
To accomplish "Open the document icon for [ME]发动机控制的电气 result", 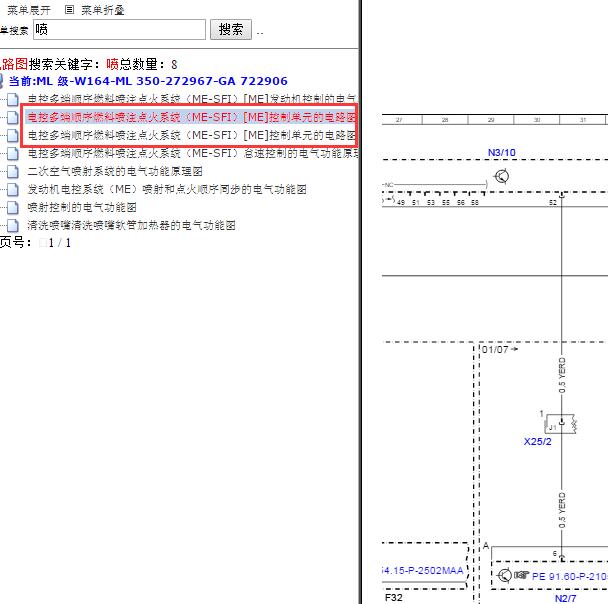I will (12, 100).
